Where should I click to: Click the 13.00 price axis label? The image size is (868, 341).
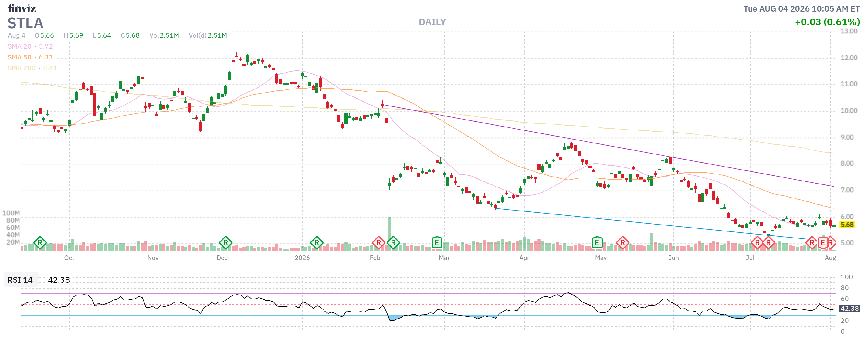tap(849, 31)
